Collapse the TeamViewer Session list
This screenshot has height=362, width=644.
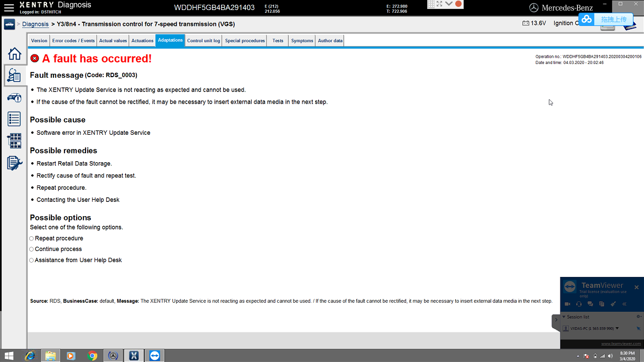tap(564, 317)
